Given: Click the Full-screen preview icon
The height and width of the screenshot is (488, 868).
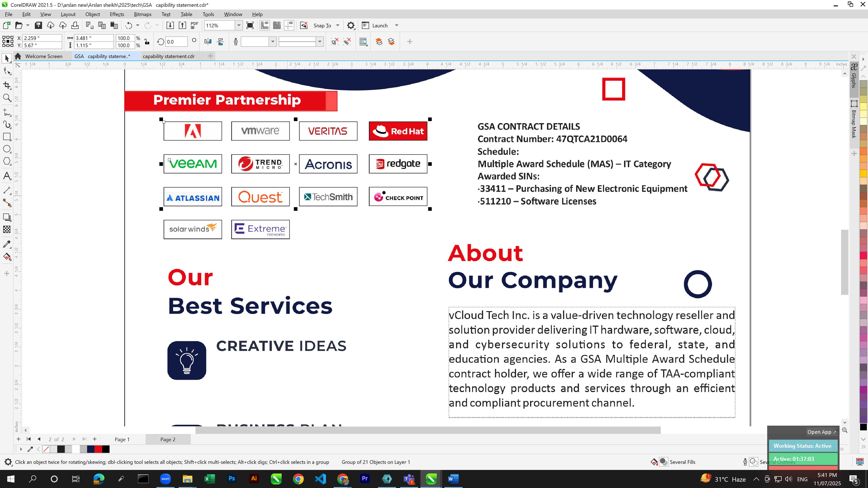Looking at the screenshot, I should tap(250, 25).
